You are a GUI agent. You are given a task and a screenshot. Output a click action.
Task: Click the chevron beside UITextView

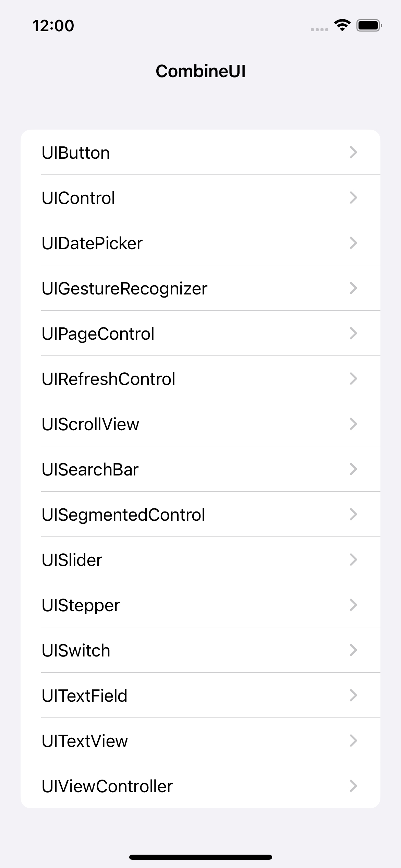click(x=353, y=740)
